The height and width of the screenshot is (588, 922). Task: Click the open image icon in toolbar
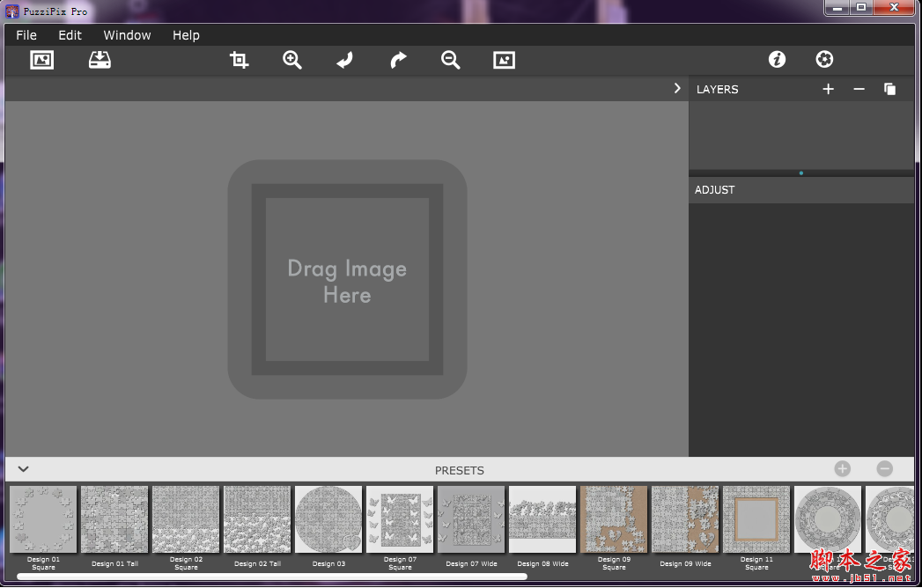pos(42,60)
